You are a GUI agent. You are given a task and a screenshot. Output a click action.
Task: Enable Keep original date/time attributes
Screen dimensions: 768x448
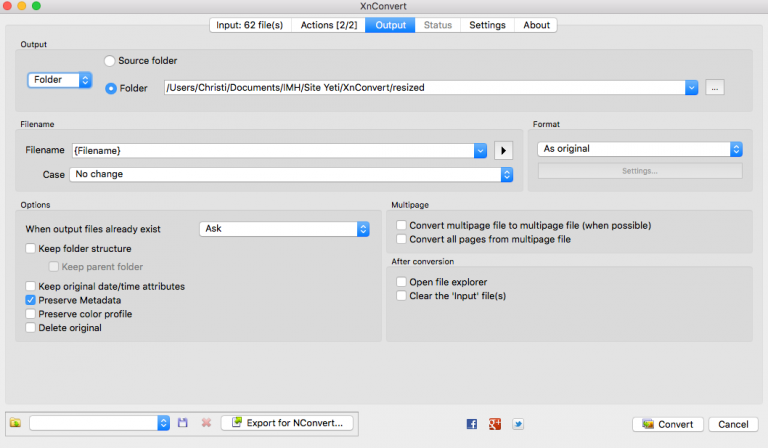30,286
